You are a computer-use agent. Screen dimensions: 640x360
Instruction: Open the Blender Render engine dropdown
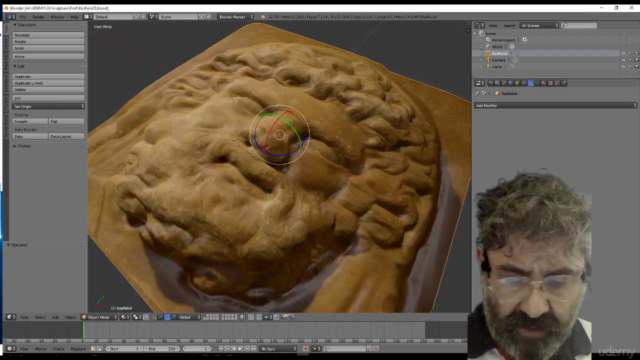point(236,17)
